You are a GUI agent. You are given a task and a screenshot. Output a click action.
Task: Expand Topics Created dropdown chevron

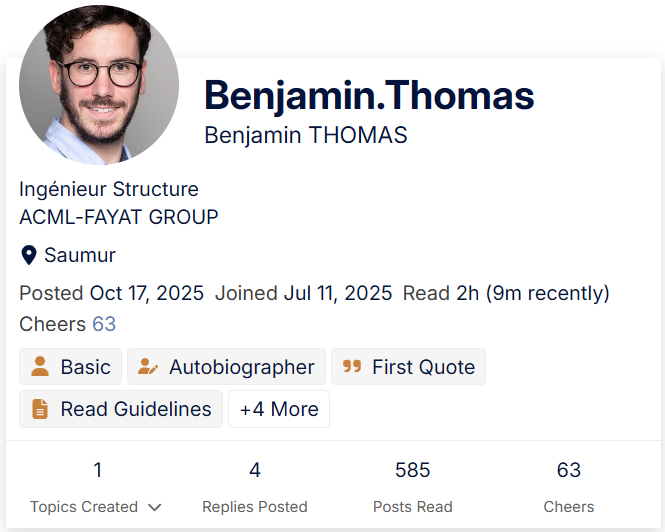tap(154, 507)
